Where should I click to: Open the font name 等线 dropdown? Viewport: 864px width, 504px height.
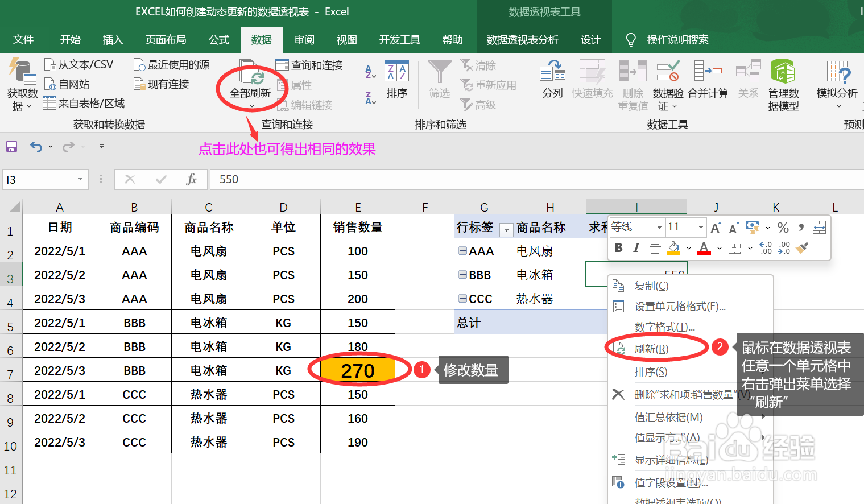click(x=659, y=228)
